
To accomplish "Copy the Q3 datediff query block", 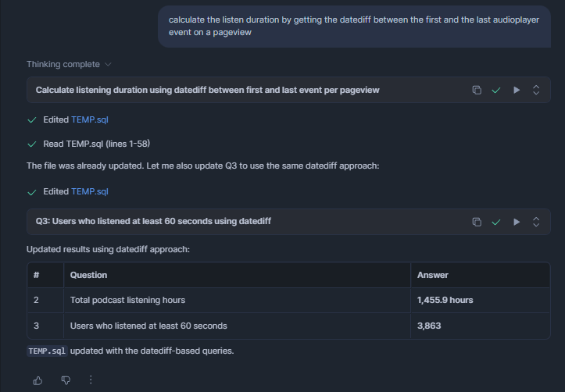I will (x=477, y=222).
